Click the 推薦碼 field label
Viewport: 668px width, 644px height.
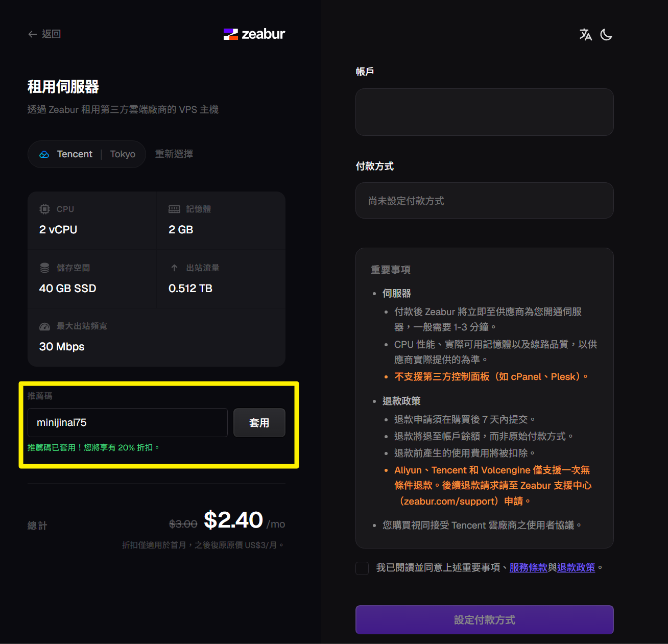[x=40, y=396]
